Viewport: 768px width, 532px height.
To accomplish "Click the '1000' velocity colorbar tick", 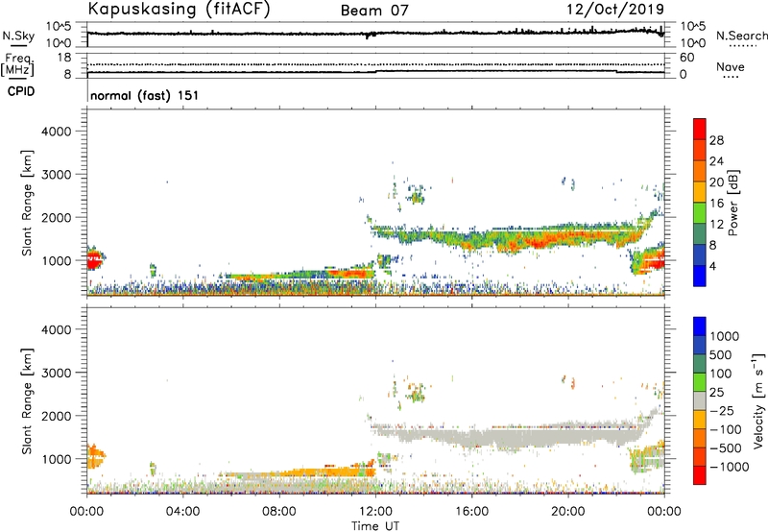I will click(x=725, y=336).
